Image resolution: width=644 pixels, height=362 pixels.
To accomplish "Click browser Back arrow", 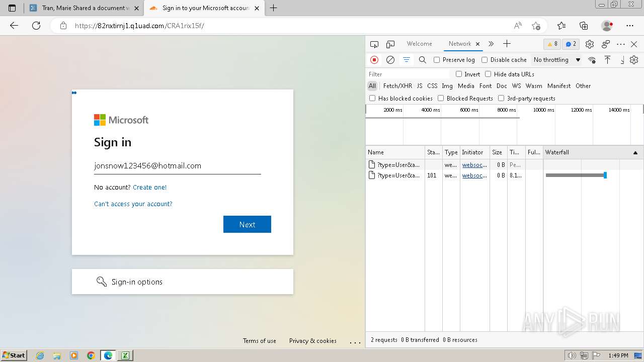I will (x=14, y=26).
